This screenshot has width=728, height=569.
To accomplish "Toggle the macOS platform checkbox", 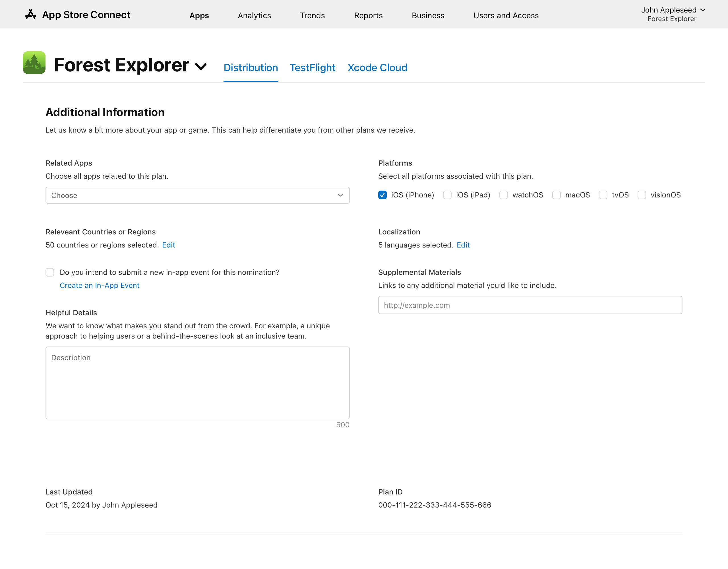I will (x=556, y=195).
